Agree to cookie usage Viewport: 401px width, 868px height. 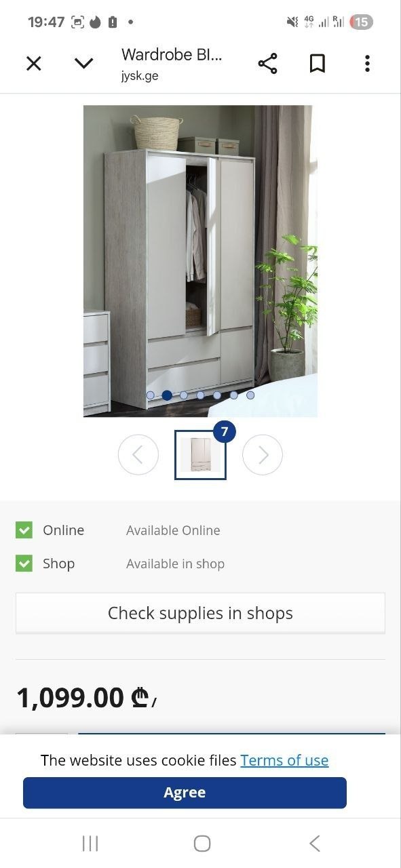(185, 793)
